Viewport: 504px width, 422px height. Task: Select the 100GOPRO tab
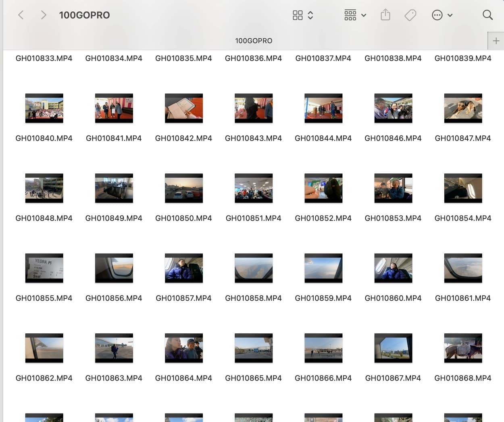click(x=254, y=41)
